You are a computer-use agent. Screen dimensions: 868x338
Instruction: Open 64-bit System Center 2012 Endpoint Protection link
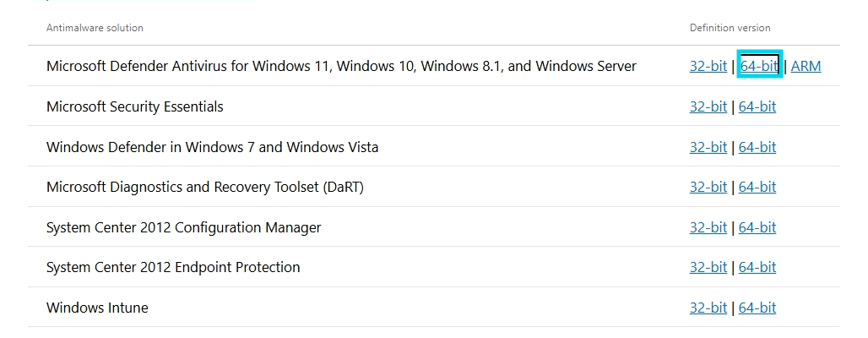point(757,267)
